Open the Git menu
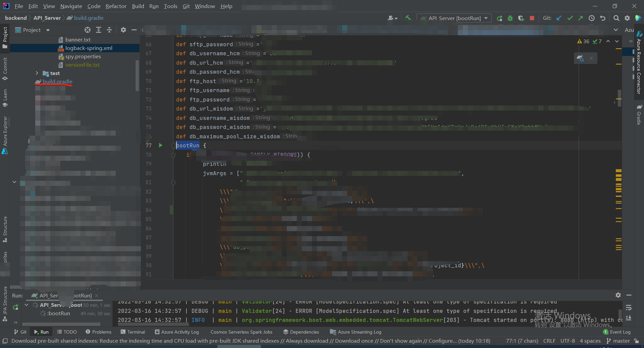Image resolution: width=644 pixels, height=348 pixels. [186, 6]
